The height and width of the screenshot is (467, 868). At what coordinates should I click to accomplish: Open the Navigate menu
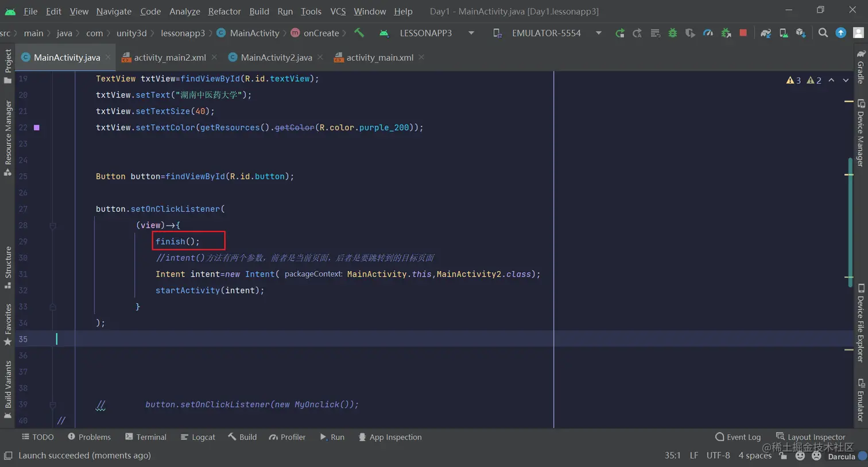[114, 11]
